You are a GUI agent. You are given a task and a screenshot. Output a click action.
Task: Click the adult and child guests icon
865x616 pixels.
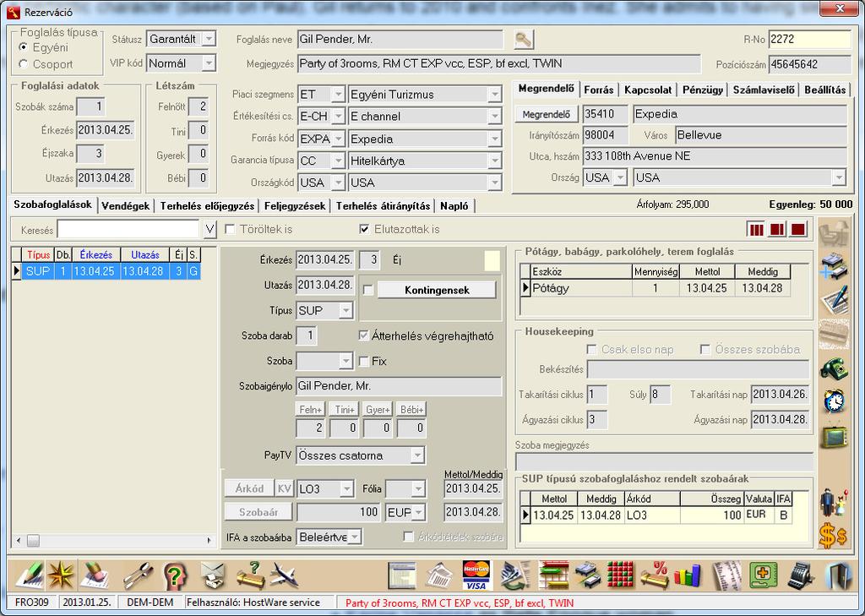coord(834,501)
